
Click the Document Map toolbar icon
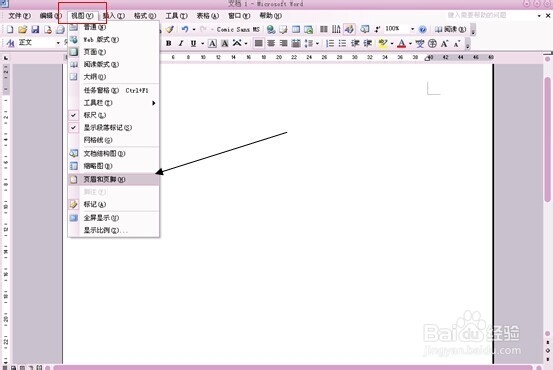point(365,29)
